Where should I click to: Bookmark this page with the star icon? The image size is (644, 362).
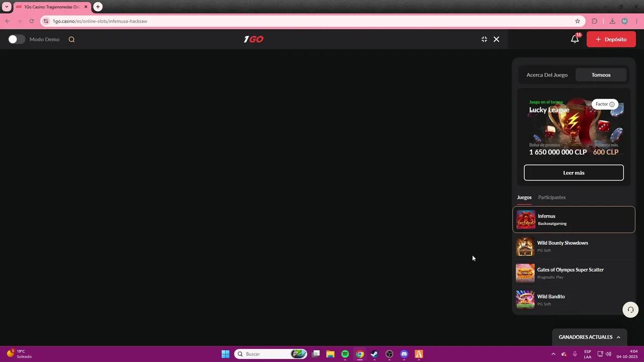click(578, 21)
